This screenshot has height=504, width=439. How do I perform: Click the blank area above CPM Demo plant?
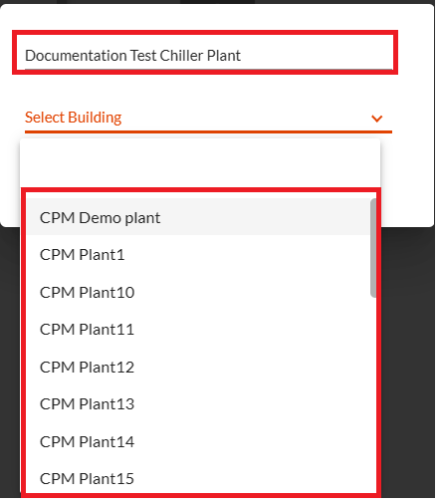[x=200, y=162]
